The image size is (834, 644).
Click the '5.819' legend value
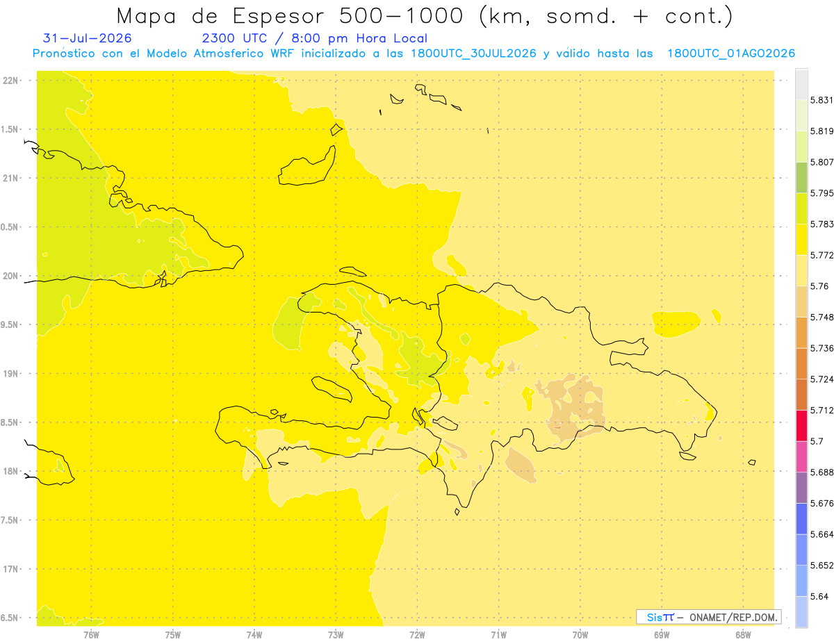pyautogui.click(x=821, y=131)
